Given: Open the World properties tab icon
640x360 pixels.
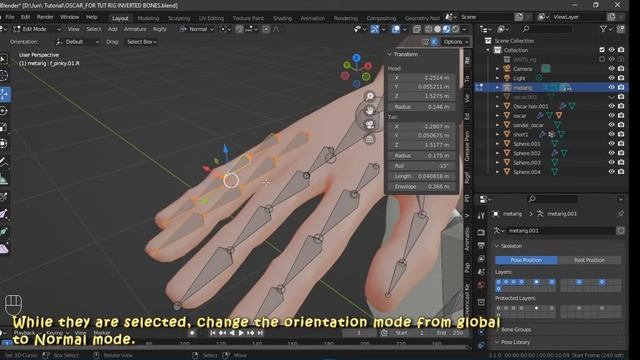Looking at the screenshot, I should click(481, 285).
